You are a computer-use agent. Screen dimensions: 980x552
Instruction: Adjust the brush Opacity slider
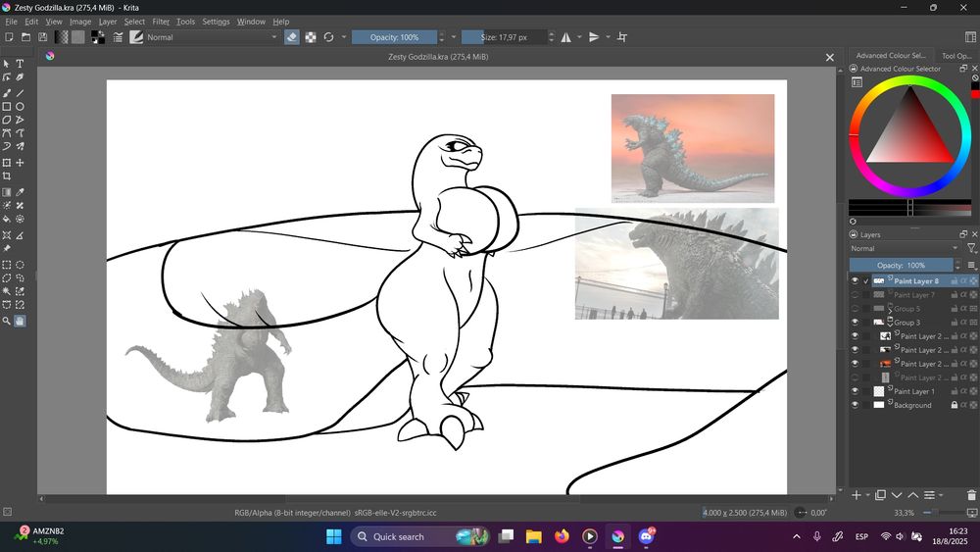pos(394,37)
